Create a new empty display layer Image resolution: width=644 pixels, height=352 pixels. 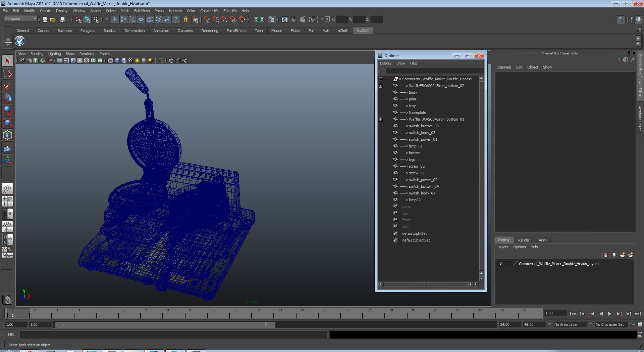622,255
